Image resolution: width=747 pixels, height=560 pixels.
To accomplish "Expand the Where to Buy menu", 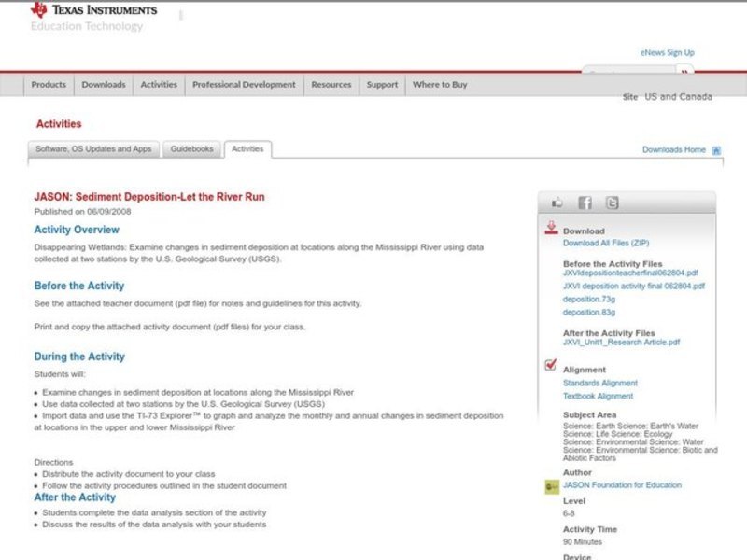I will [x=440, y=85].
